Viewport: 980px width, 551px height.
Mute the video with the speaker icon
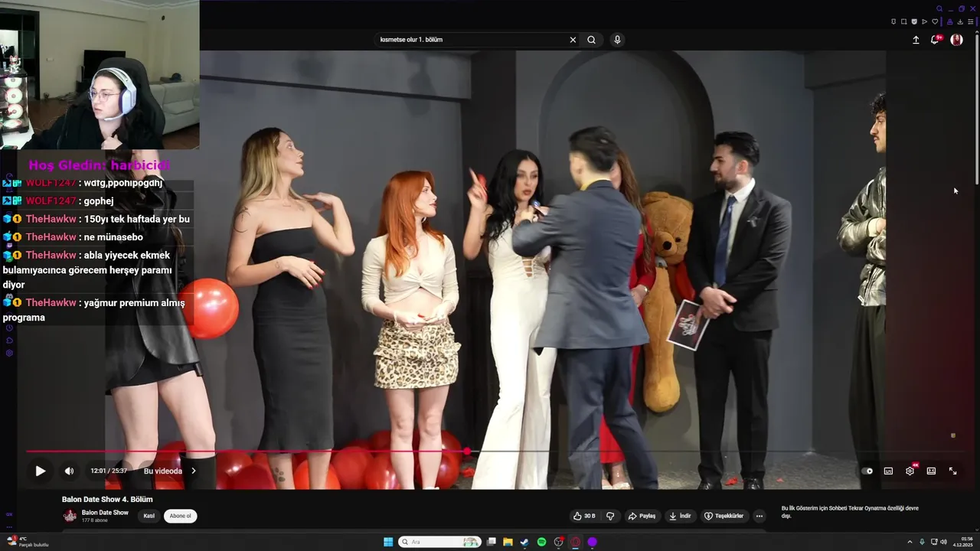(69, 471)
